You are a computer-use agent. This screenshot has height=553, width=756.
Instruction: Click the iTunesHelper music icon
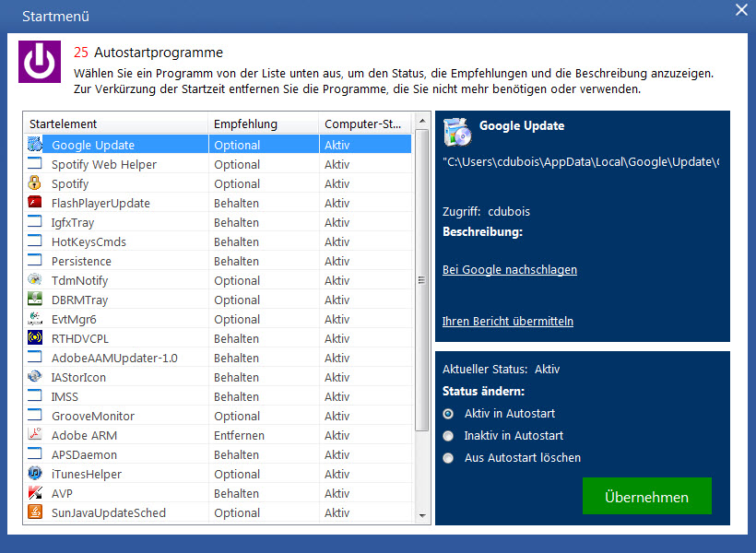pos(35,473)
